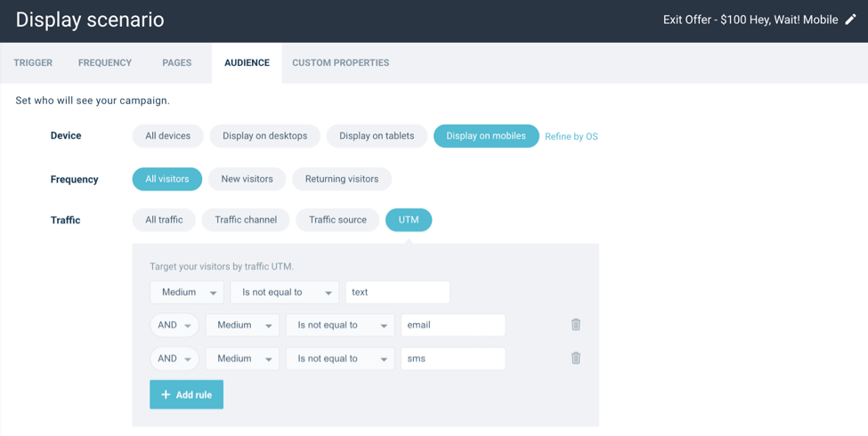
Task: Select 'Display on desktops' option
Action: point(264,136)
